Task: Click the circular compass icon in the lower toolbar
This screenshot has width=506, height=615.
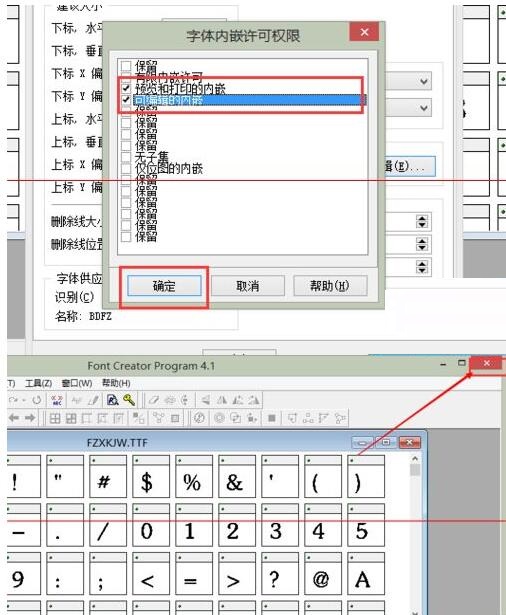Action: 199,418
